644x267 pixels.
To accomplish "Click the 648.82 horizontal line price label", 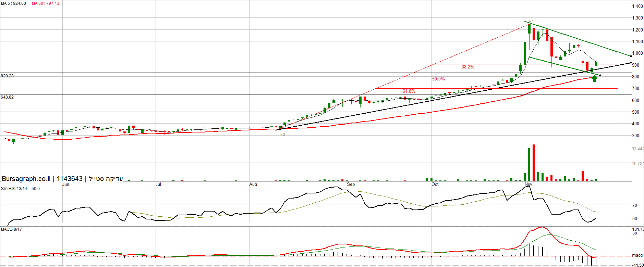I will 7,97.
